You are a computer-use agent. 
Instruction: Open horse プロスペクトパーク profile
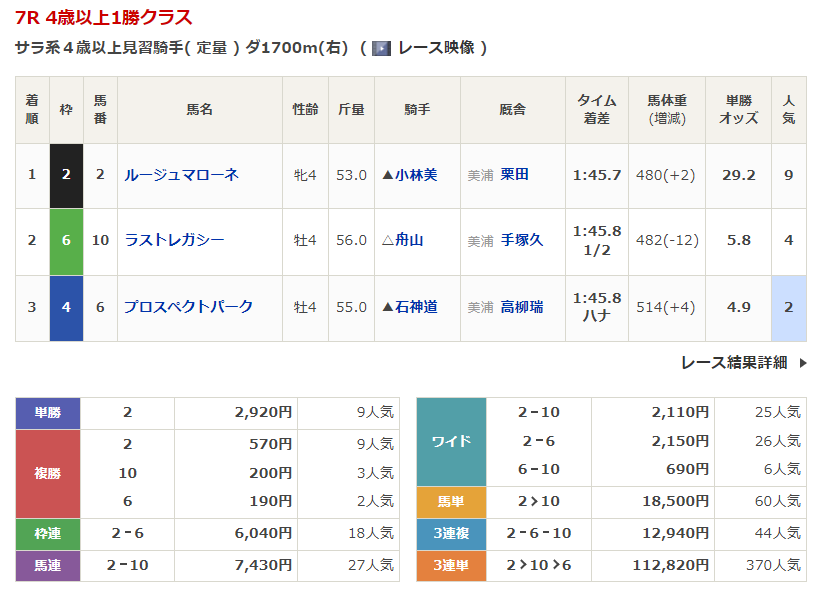[x=188, y=307]
